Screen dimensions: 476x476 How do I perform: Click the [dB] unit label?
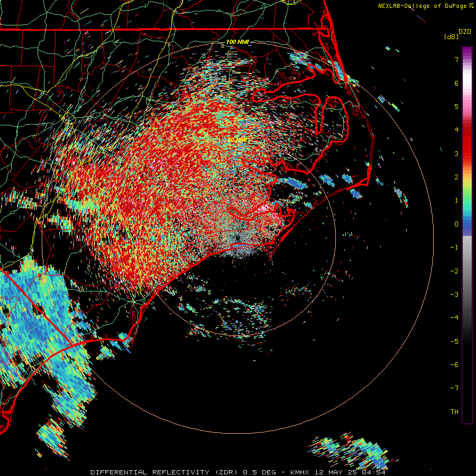pos(451,36)
